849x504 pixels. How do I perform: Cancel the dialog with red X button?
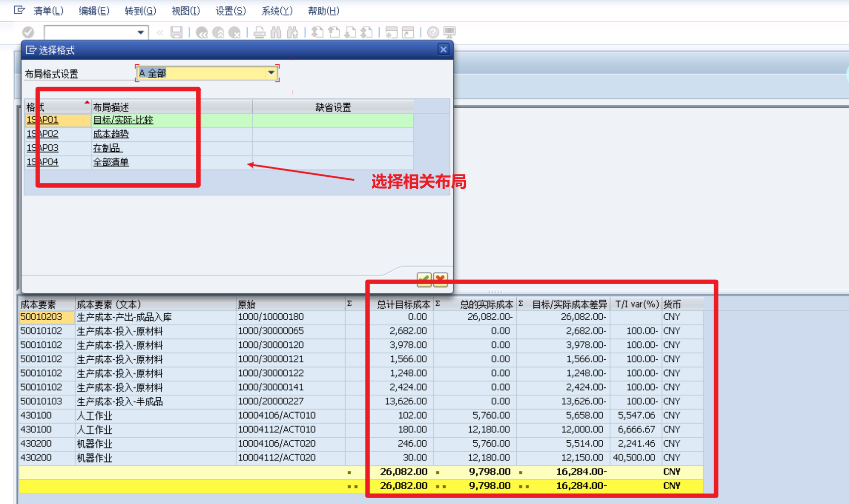[x=440, y=280]
